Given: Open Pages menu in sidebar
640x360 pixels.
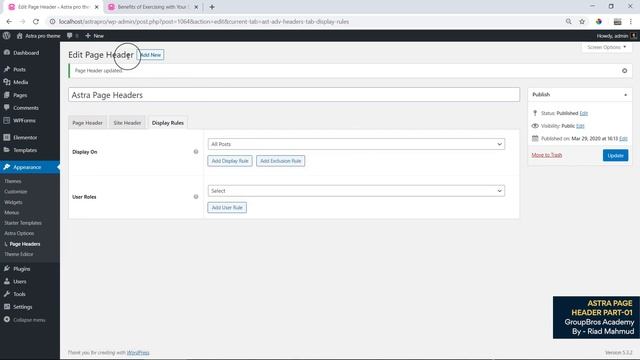Looking at the screenshot, I should (20, 95).
